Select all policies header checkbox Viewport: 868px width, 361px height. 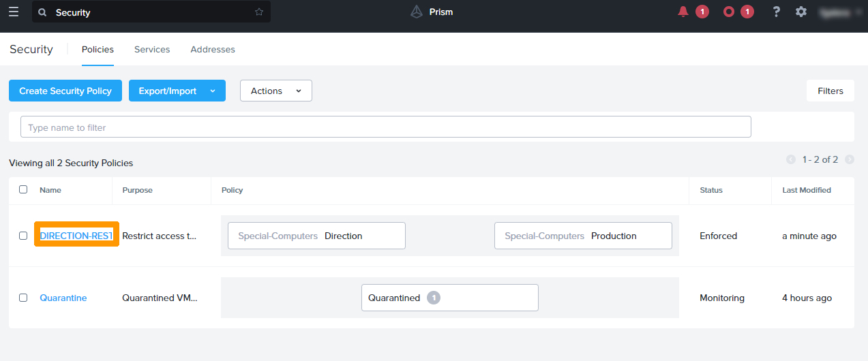tap(23, 189)
